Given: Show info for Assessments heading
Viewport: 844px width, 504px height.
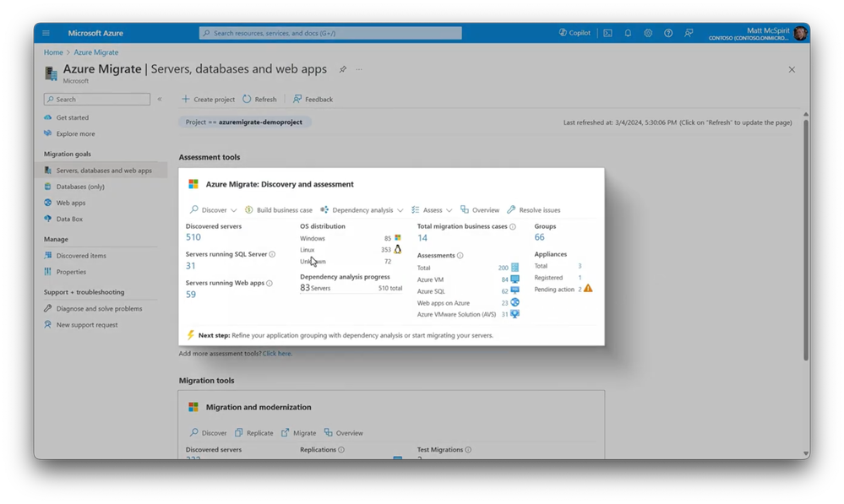Looking at the screenshot, I should coord(460,256).
